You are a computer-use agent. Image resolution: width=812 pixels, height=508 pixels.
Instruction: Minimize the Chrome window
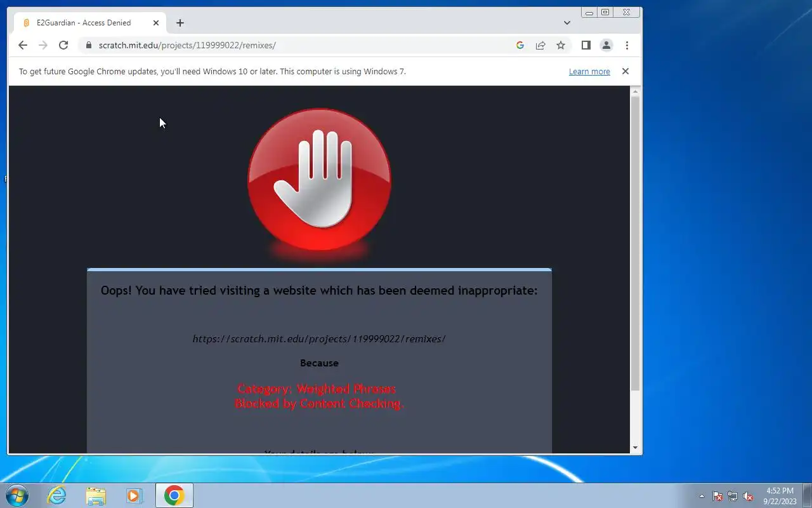(x=589, y=13)
